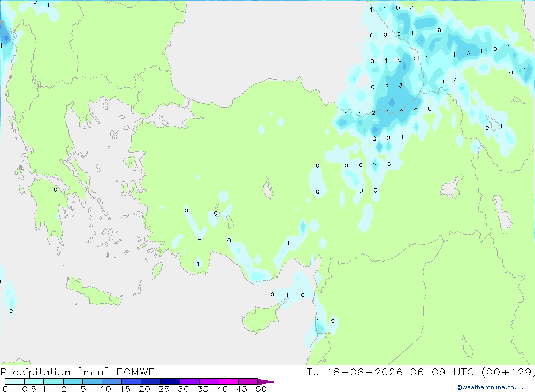This screenshot has width=535, height=392.
Task: Click the 'UTC' label
Action: pyautogui.click(x=465, y=372)
